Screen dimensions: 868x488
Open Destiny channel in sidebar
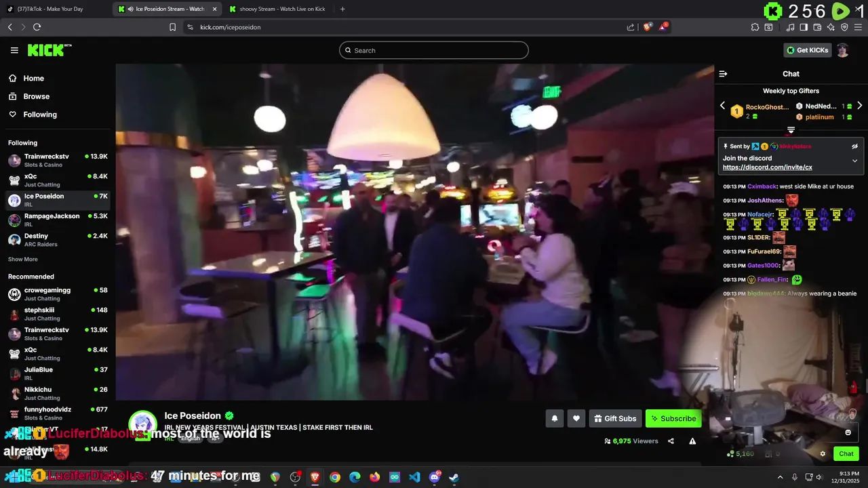[x=58, y=240]
